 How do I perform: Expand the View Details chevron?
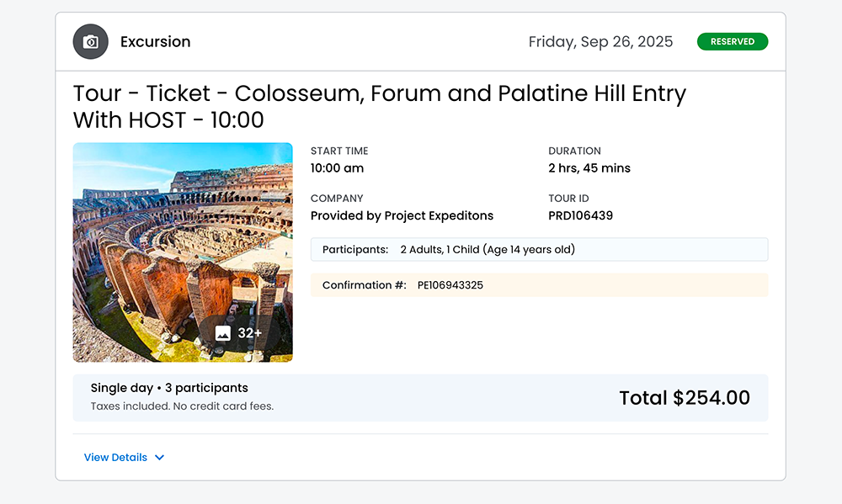click(x=160, y=458)
